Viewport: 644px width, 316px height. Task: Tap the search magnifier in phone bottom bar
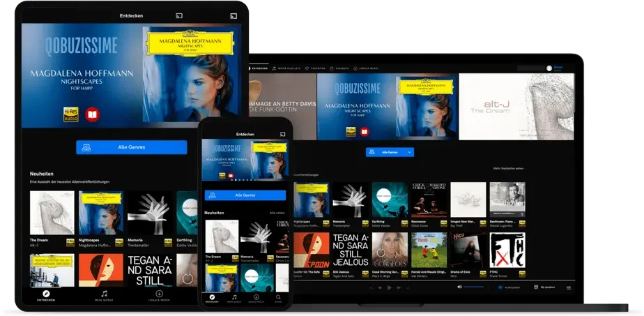(278, 298)
